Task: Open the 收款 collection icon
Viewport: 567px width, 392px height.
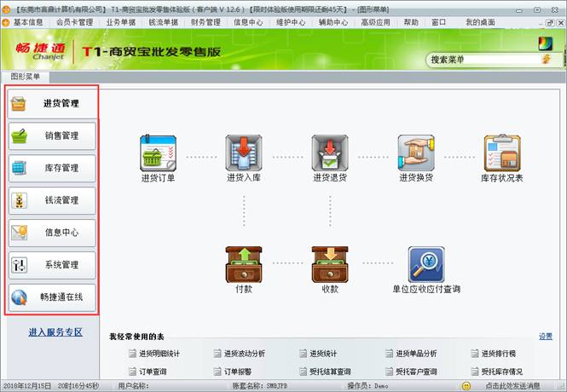Action: tap(330, 264)
